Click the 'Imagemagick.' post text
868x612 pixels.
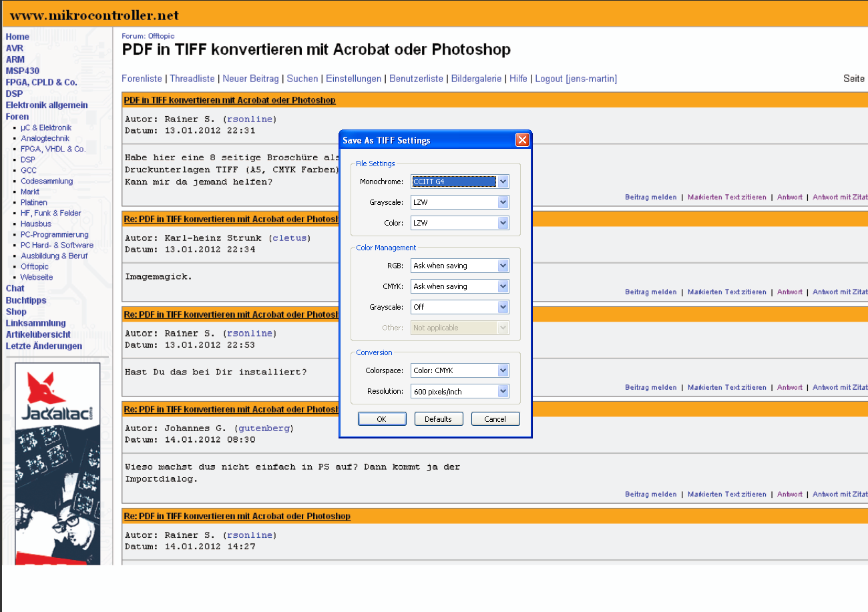(x=158, y=276)
